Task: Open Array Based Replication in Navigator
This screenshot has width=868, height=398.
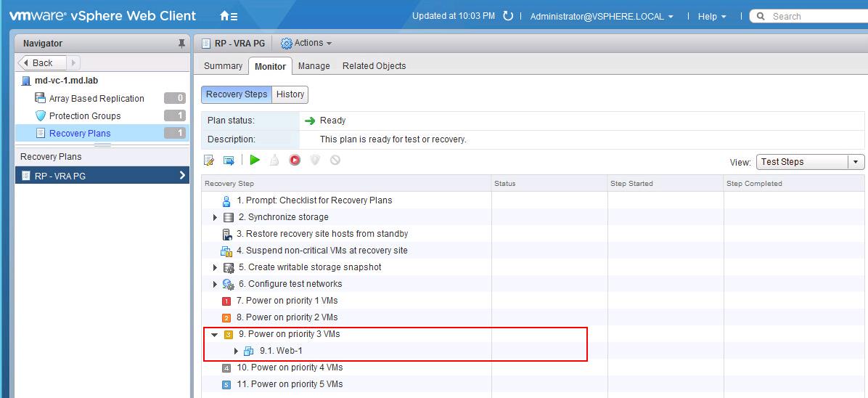Action: (97, 98)
